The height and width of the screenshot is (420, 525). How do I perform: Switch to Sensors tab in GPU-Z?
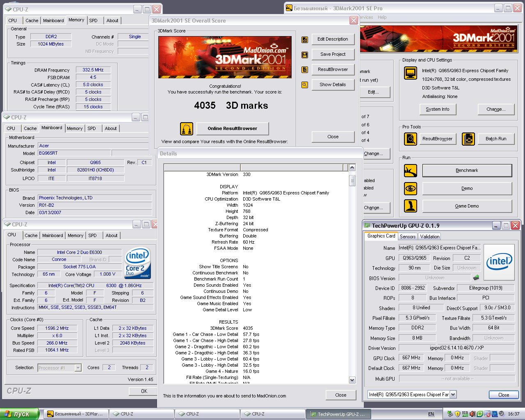click(408, 237)
